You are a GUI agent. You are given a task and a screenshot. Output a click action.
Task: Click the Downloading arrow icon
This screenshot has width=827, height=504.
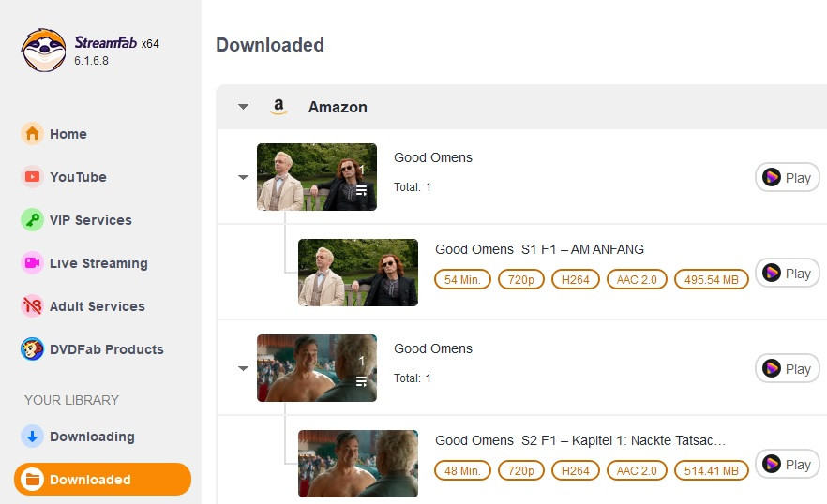[32, 437]
